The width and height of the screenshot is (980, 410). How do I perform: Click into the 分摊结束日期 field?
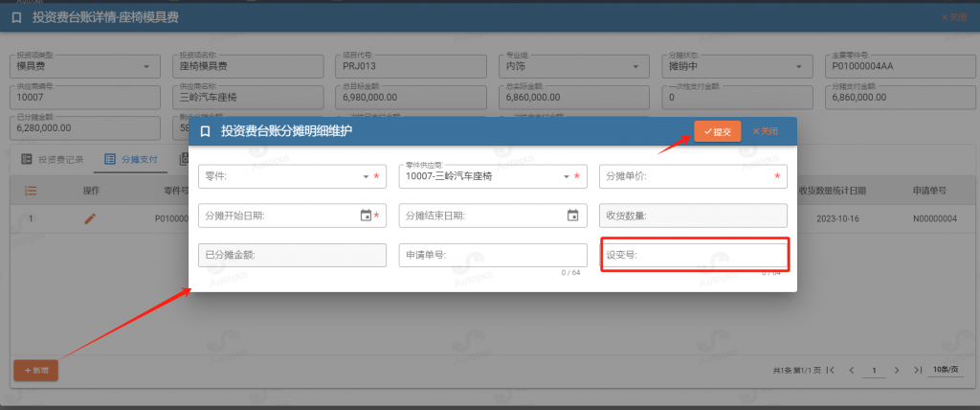pyautogui.click(x=493, y=216)
